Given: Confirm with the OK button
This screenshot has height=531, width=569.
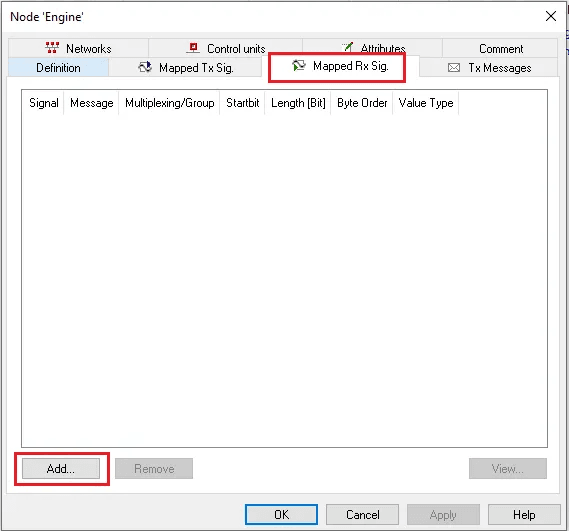Looking at the screenshot, I should click(x=281, y=514).
